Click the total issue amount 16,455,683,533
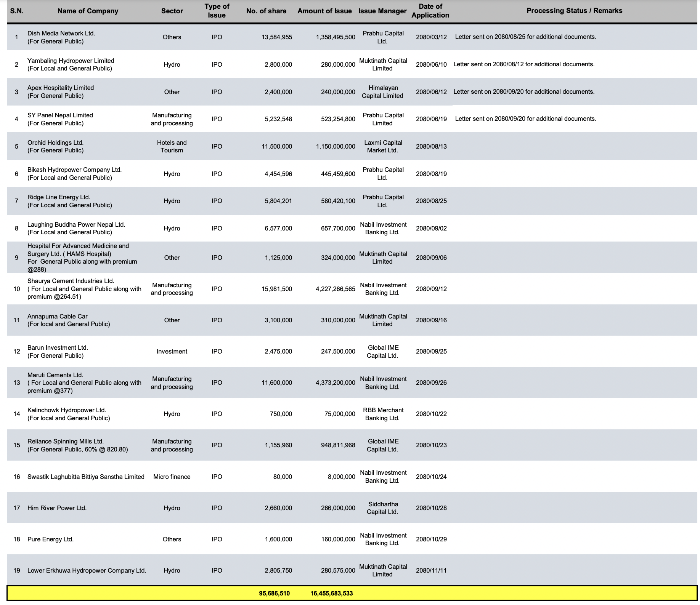700x605 pixels. click(x=331, y=594)
